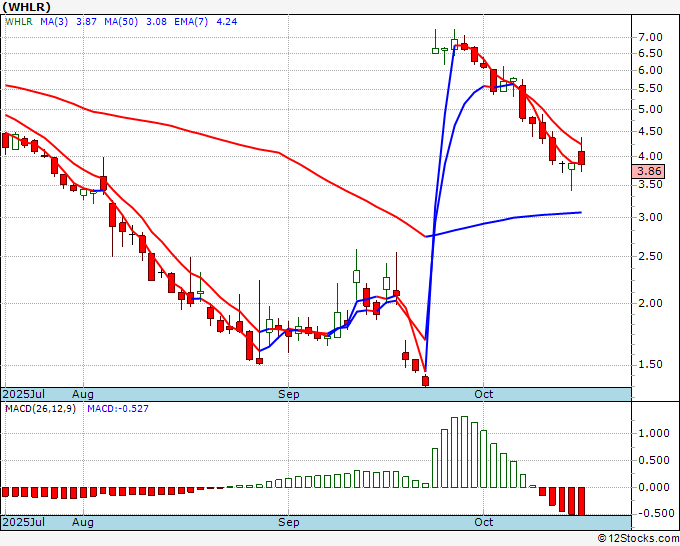Select the Sep marker on price timeline

[288, 394]
